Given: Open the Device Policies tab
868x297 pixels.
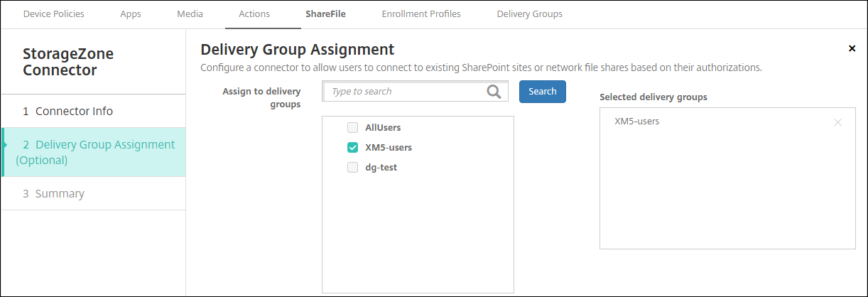Looking at the screenshot, I should (x=53, y=13).
